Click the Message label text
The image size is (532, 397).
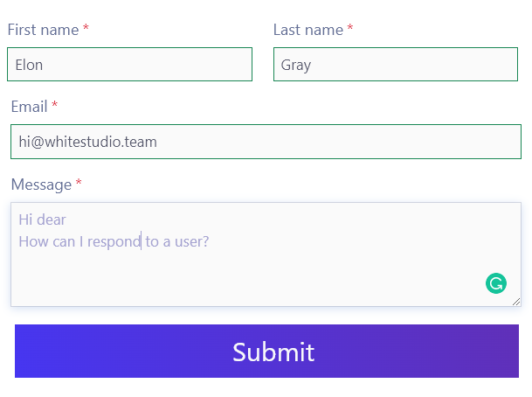tap(41, 185)
